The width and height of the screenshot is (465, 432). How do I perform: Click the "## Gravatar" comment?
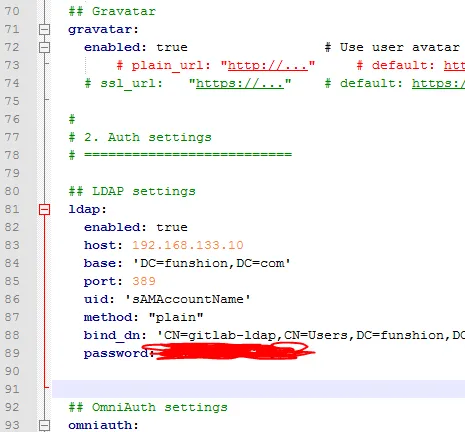112,11
